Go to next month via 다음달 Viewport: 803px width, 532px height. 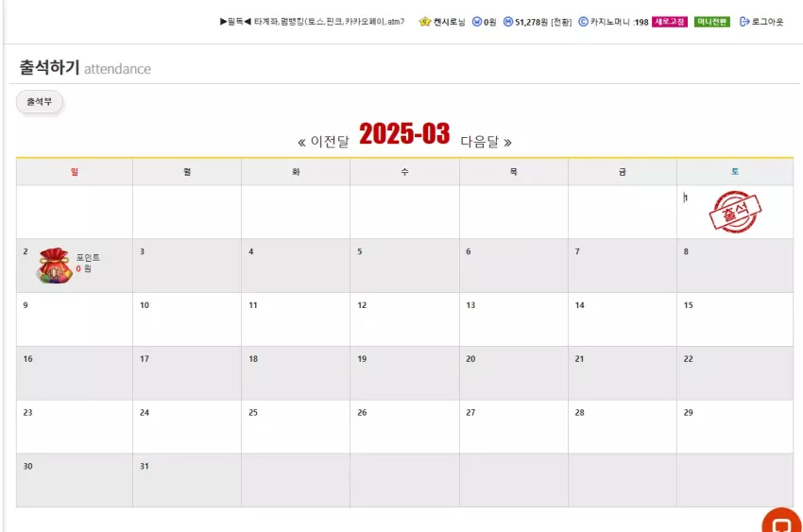[x=486, y=142]
